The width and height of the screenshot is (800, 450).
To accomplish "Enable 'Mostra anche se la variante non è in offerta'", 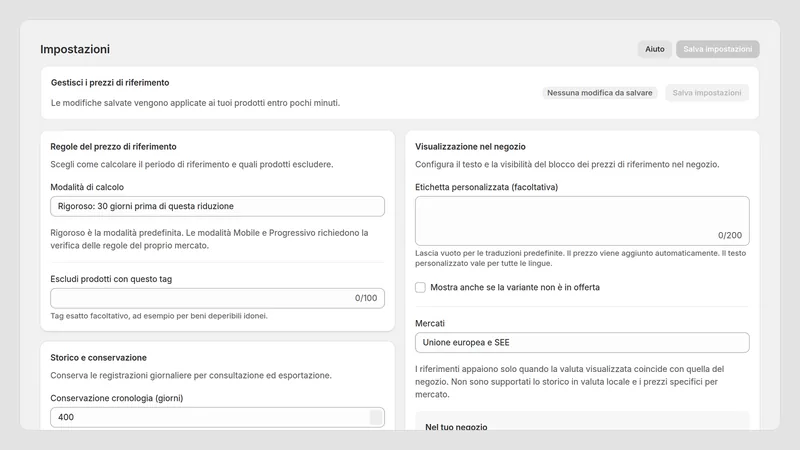I will (x=420, y=287).
